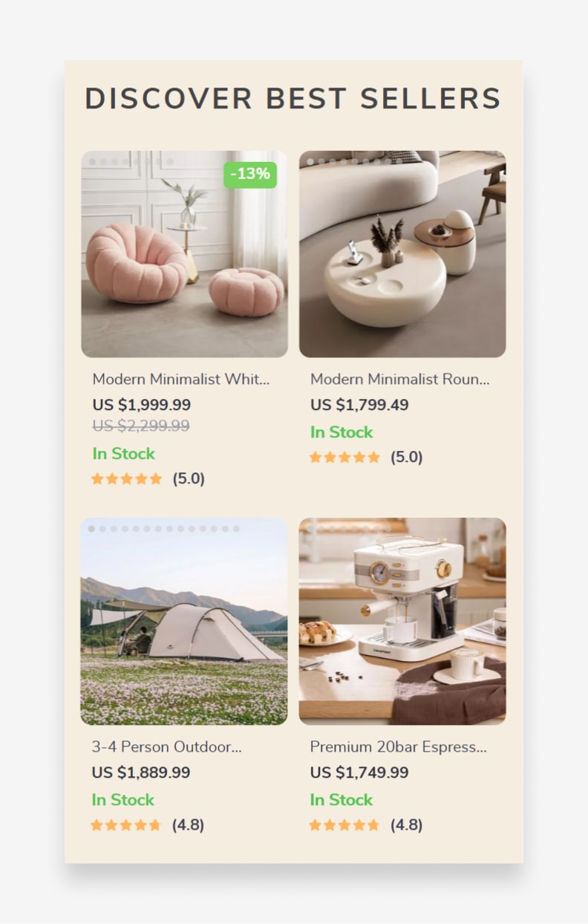Open the pink pumpkin chair product image
The image size is (588, 924).
click(184, 254)
